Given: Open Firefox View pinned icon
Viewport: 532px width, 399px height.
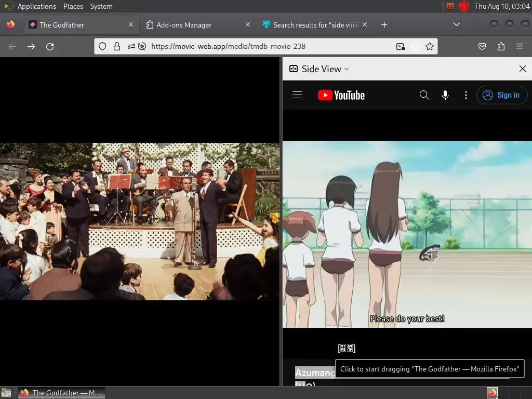Looking at the screenshot, I should pos(10,24).
